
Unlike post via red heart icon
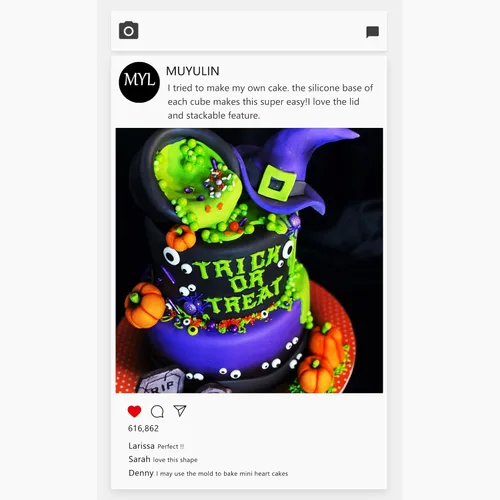coord(134,411)
